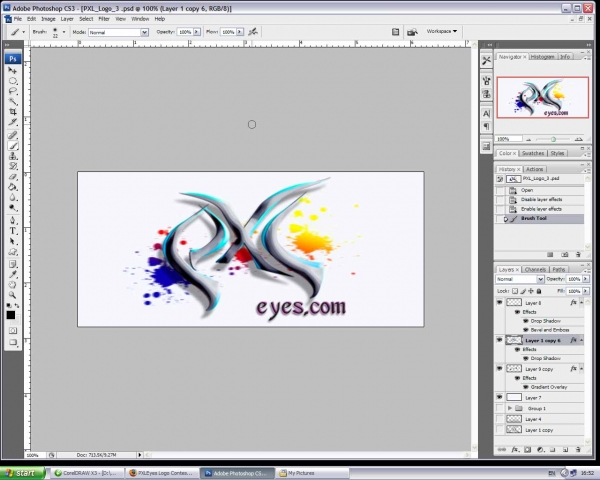
Task: Open My Pictures taskbar button
Action: click(313, 473)
